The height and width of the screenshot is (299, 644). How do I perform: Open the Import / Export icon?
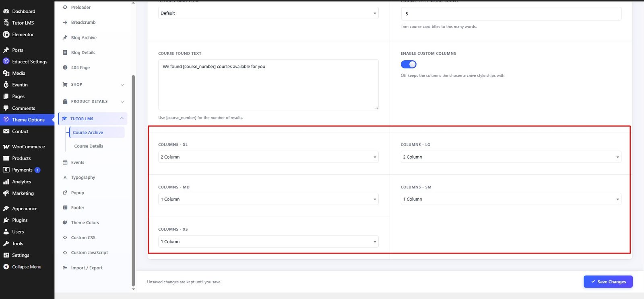coord(65,268)
